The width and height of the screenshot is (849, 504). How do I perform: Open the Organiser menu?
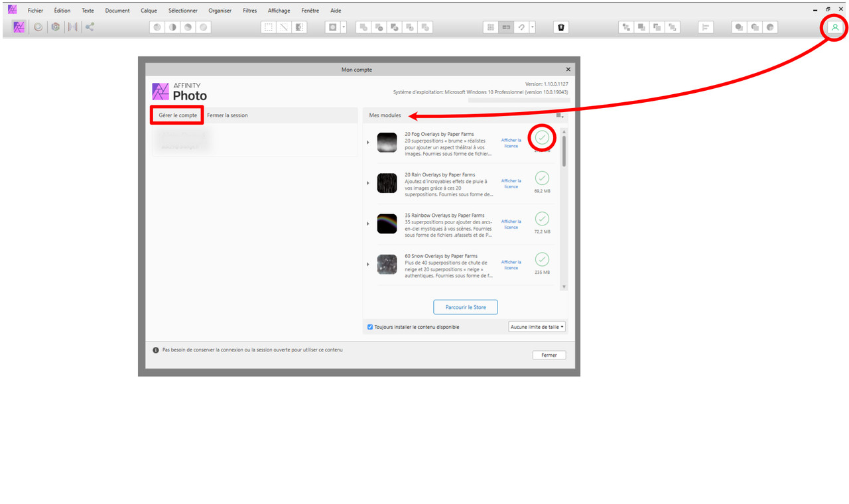tap(220, 11)
